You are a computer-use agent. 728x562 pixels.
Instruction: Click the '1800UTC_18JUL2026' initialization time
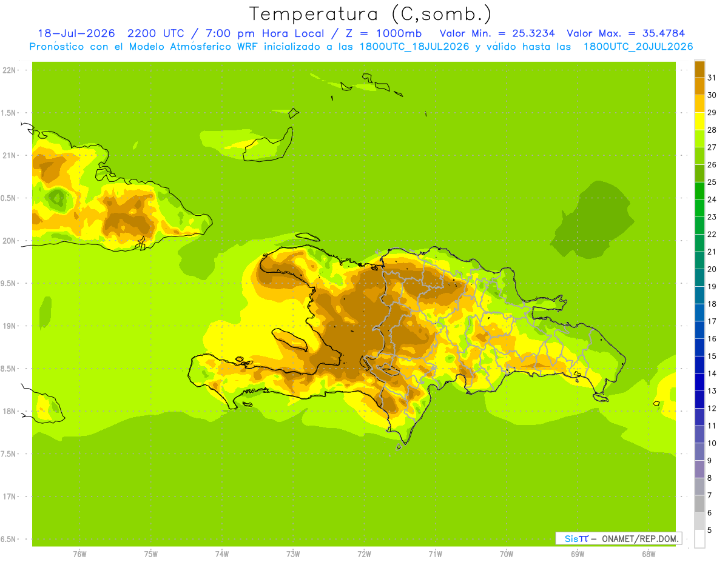coord(414,47)
